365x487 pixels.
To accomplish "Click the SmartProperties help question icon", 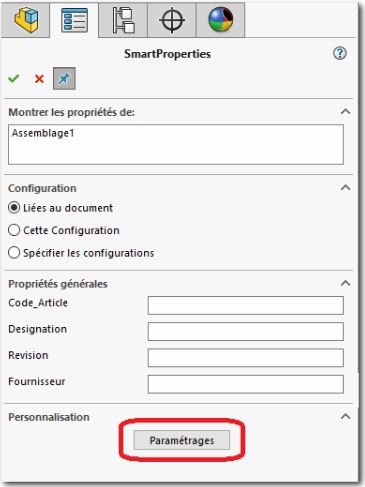I will (340, 53).
